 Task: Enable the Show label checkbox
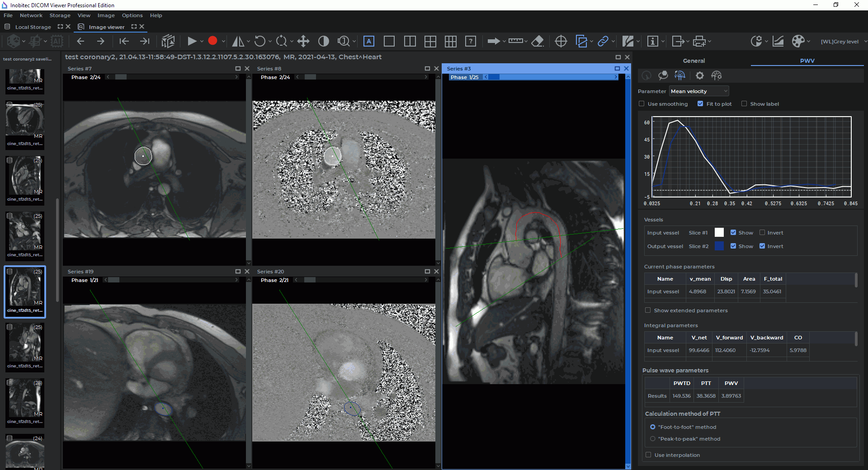[x=744, y=103]
